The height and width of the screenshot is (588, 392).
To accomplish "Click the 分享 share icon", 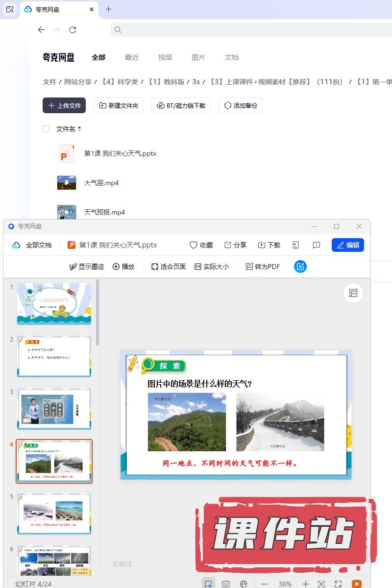I will point(228,245).
